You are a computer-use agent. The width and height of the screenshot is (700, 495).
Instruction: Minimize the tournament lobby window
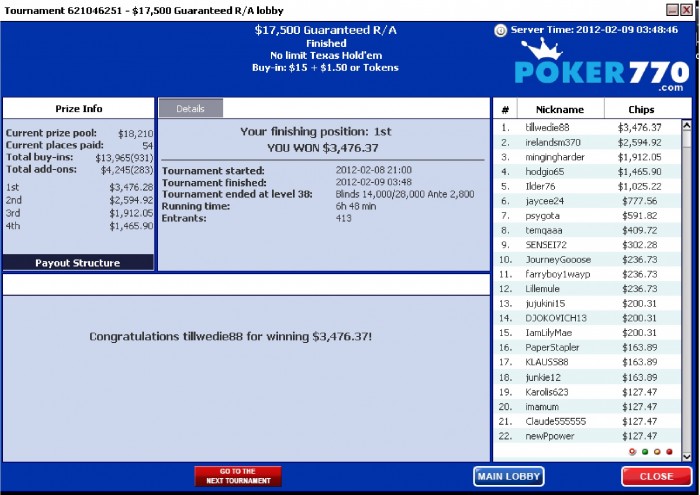point(672,10)
